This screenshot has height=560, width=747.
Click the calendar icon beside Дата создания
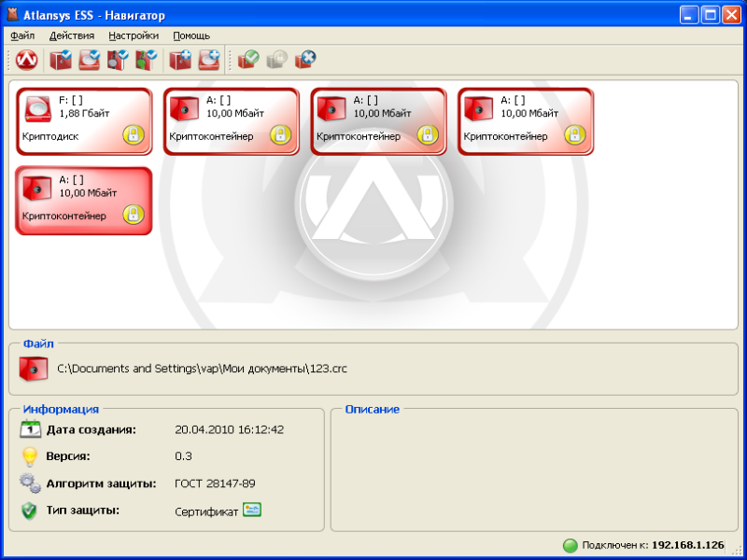pyautogui.click(x=31, y=428)
